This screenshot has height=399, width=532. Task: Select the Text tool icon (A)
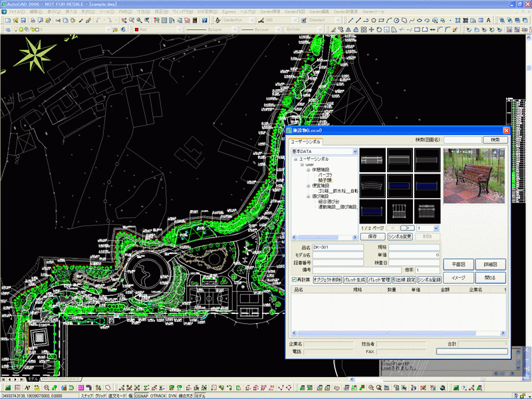pos(488,21)
